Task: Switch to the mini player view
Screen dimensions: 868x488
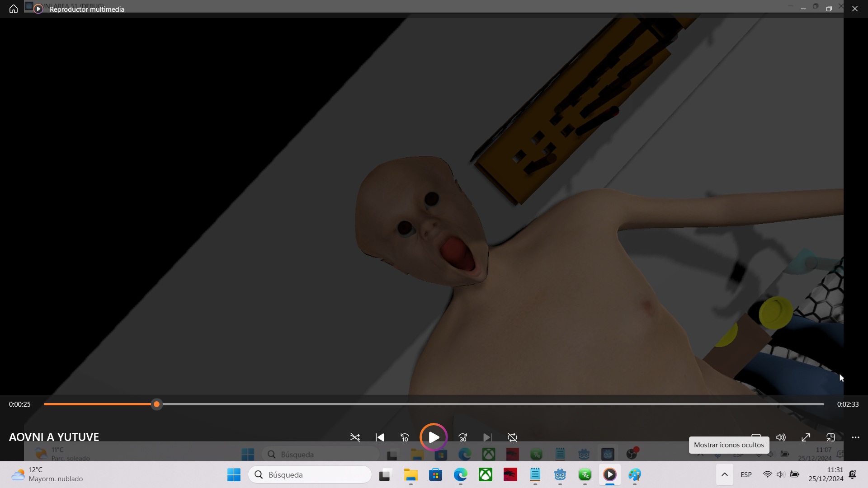Action: pyautogui.click(x=830, y=437)
